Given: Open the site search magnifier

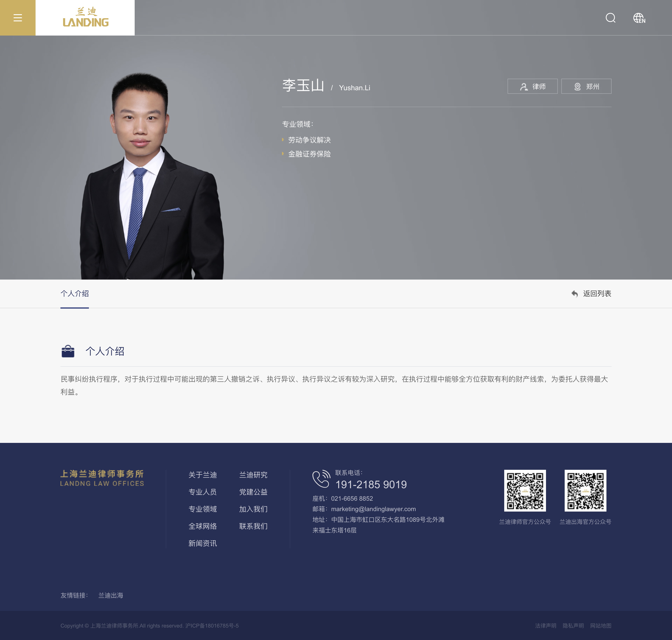Looking at the screenshot, I should 611,18.
